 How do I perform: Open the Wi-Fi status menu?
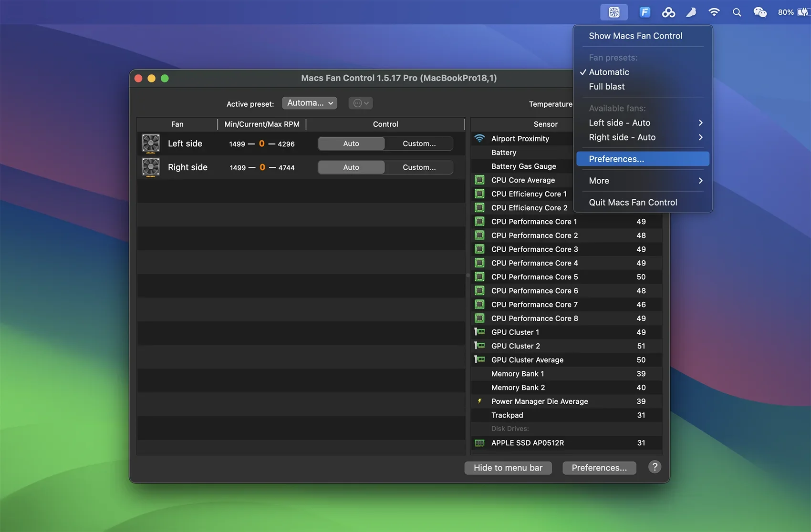coord(714,12)
